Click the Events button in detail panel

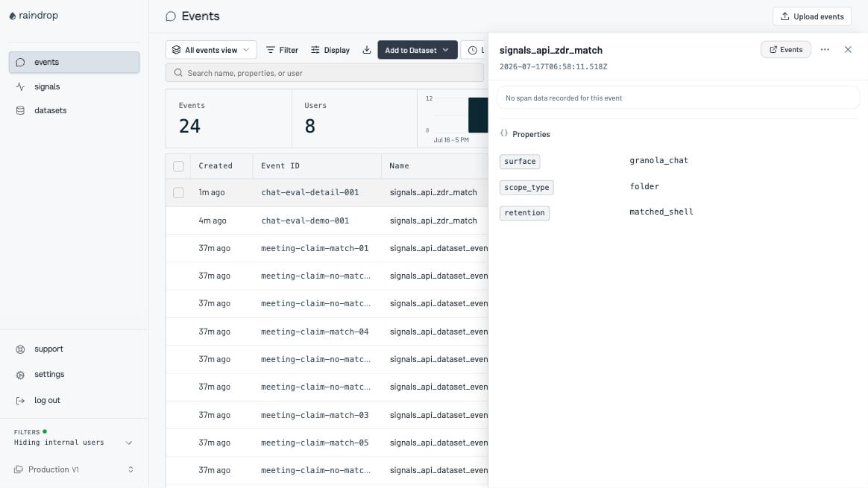point(785,49)
